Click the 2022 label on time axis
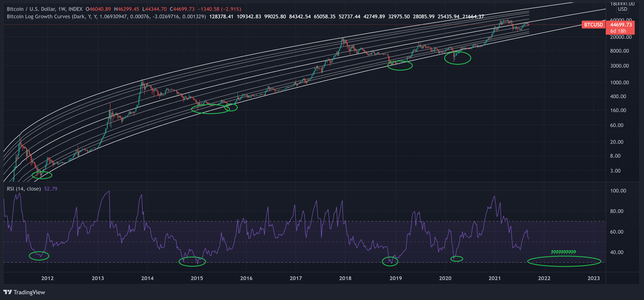This screenshot has width=644, height=300. (544, 278)
